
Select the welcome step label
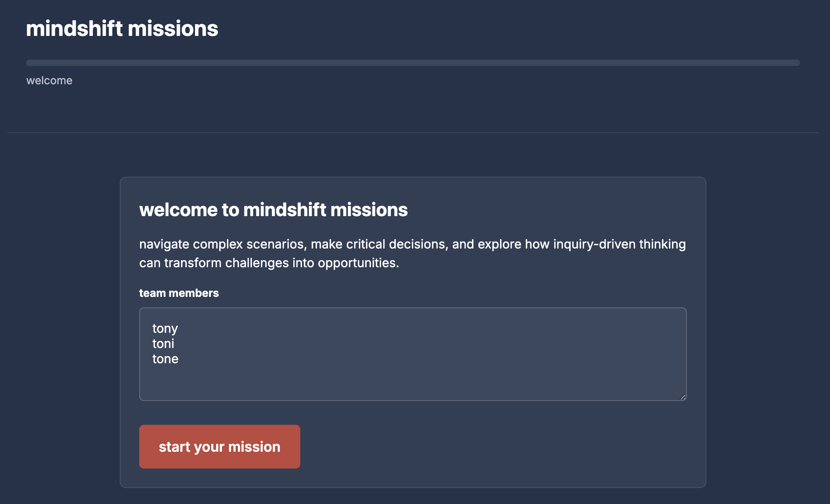[50, 81]
